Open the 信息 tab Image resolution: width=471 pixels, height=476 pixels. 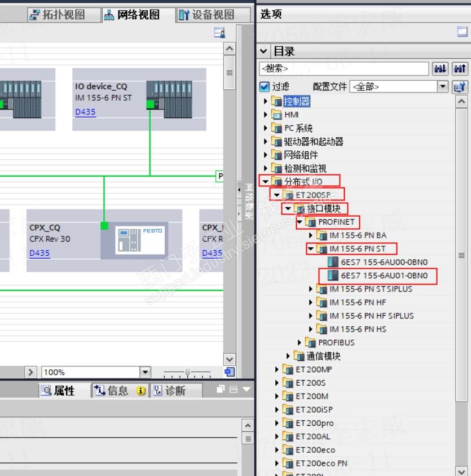120,390
